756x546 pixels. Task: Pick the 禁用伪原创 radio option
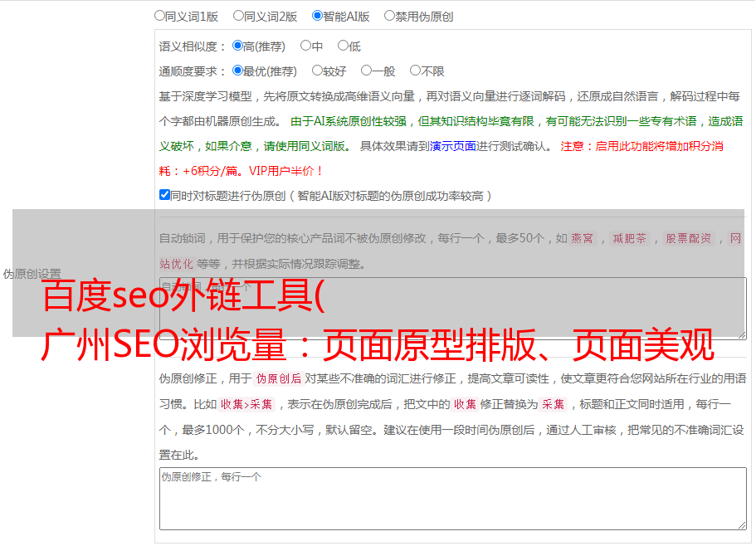click(389, 16)
